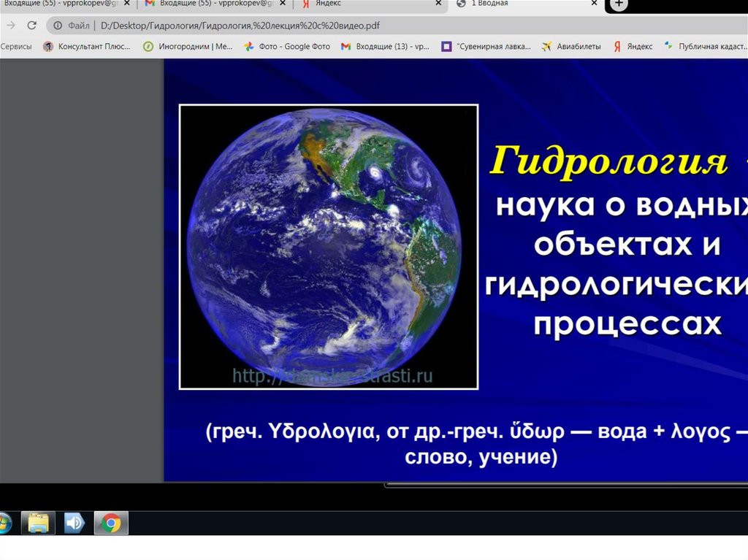This screenshot has height=560, width=748.
Task: Open the 'Иногородним' bookmark
Action: point(188,46)
